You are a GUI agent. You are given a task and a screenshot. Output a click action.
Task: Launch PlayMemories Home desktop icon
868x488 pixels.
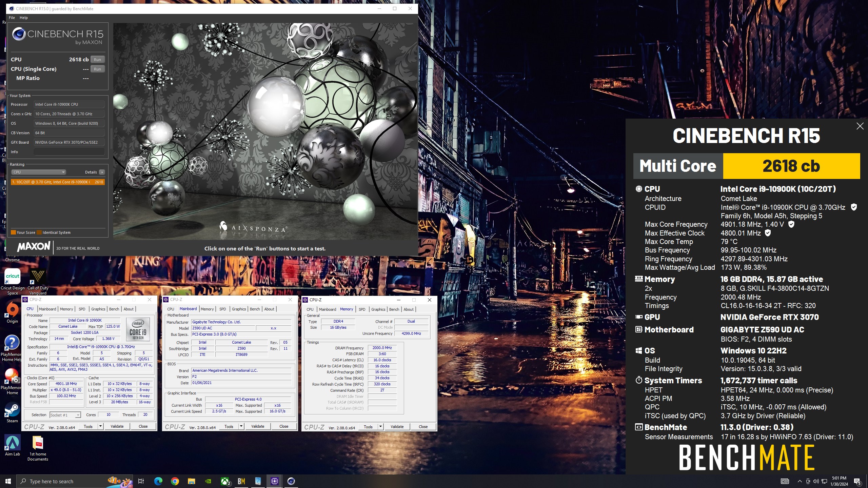pyautogui.click(x=12, y=381)
